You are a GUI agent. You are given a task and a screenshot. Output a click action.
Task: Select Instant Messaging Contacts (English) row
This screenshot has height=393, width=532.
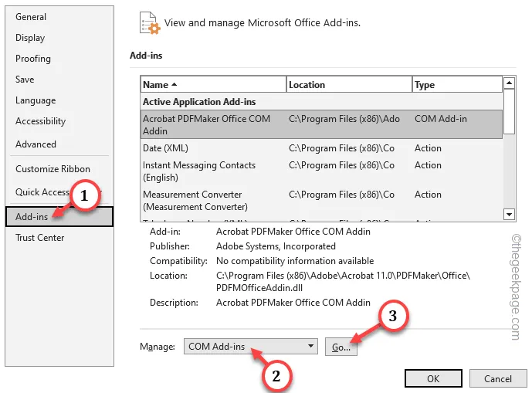321,171
